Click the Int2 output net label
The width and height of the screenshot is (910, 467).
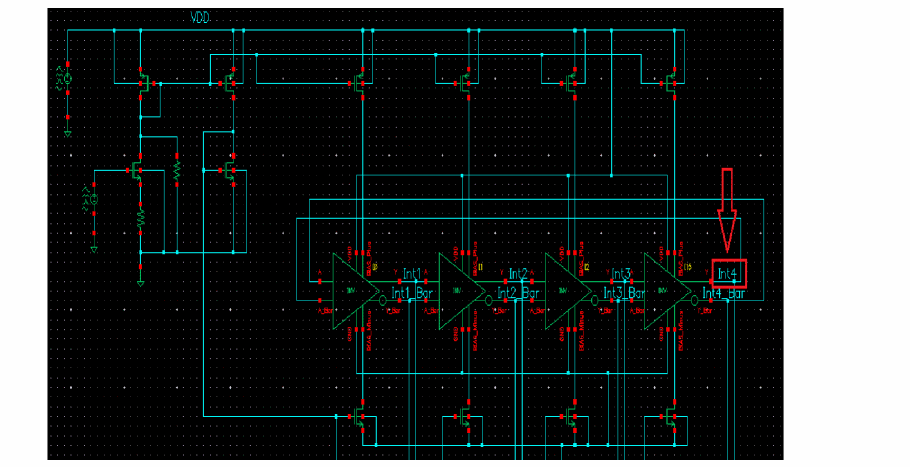point(518,274)
